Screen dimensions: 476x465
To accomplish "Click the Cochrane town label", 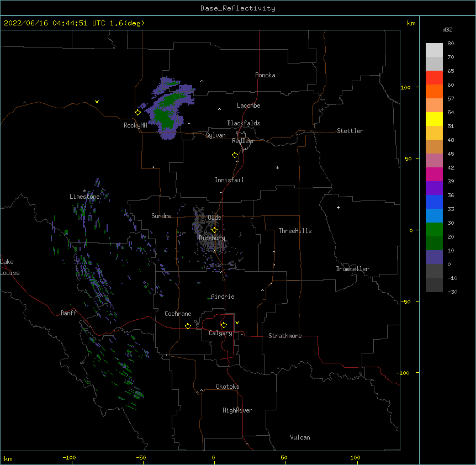I will 178,314.
